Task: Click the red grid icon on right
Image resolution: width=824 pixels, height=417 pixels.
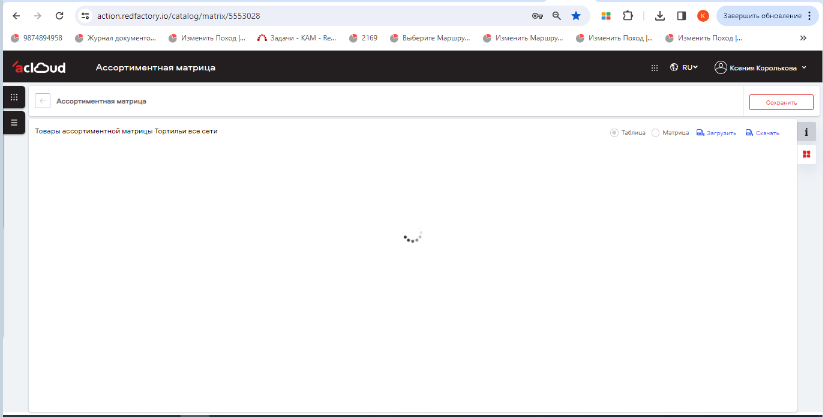Action: (806, 154)
